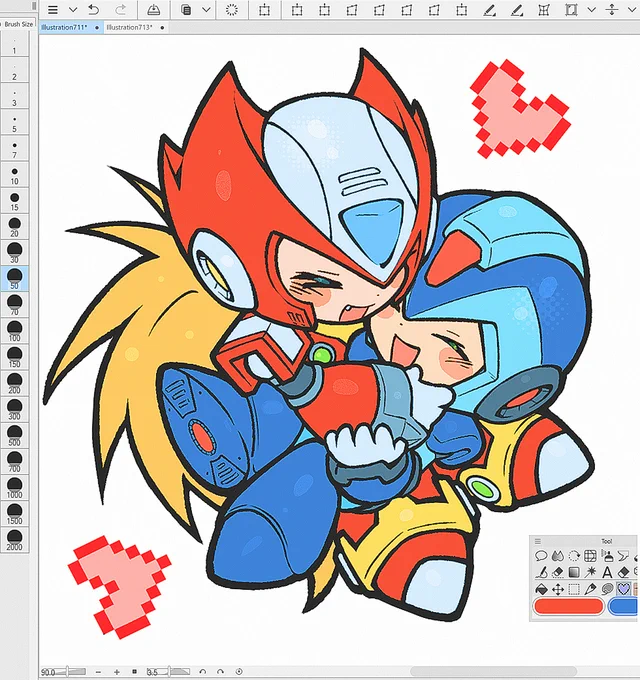Click the Clear layer icon in the command bar
Image resolution: width=640 pixels, height=680 pixels.
tap(153, 10)
